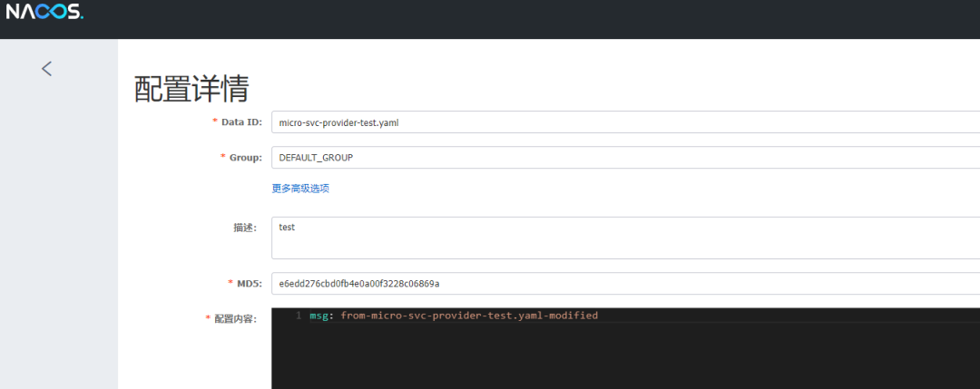Click line number 1 in the code editor
Viewport: 980px width, 389px height.
298,316
